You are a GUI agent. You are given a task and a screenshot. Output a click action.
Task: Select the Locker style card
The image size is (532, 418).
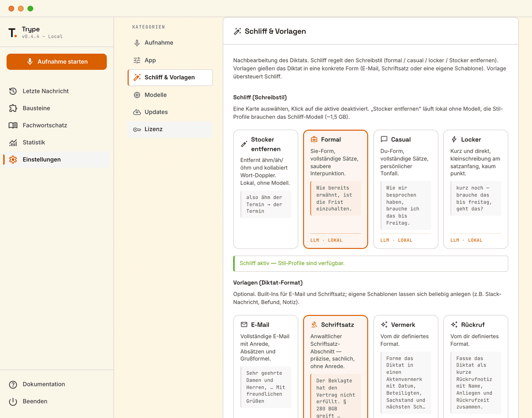[475, 189]
